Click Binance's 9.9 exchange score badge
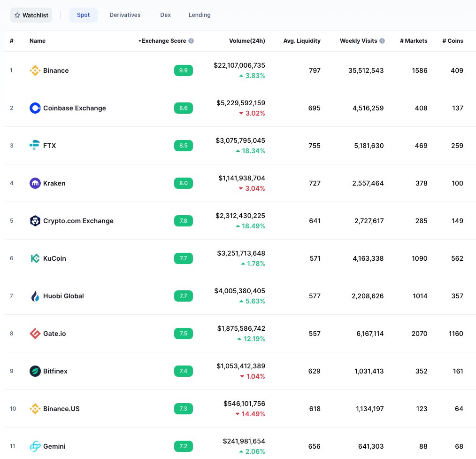Screen dimensions: 476x459 (x=184, y=70)
